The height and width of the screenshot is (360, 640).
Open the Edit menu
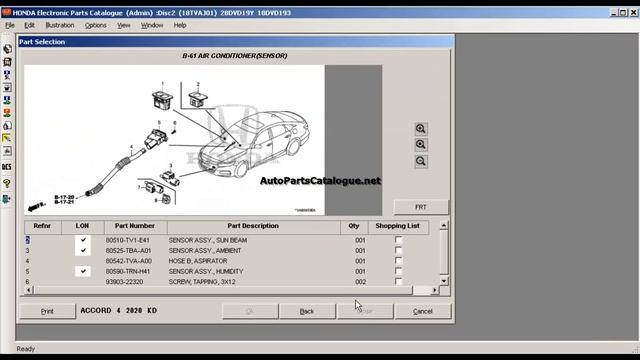coord(29,25)
